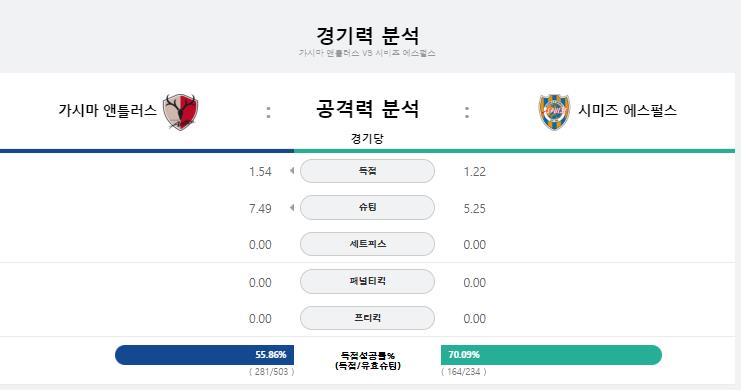
Task: Select the 득점 stat pill button
Action: [x=367, y=171]
